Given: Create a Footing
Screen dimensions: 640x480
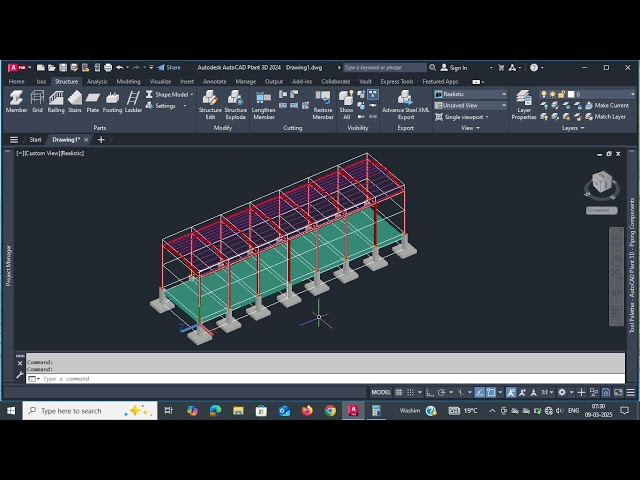Looking at the screenshot, I should pyautogui.click(x=112, y=102).
